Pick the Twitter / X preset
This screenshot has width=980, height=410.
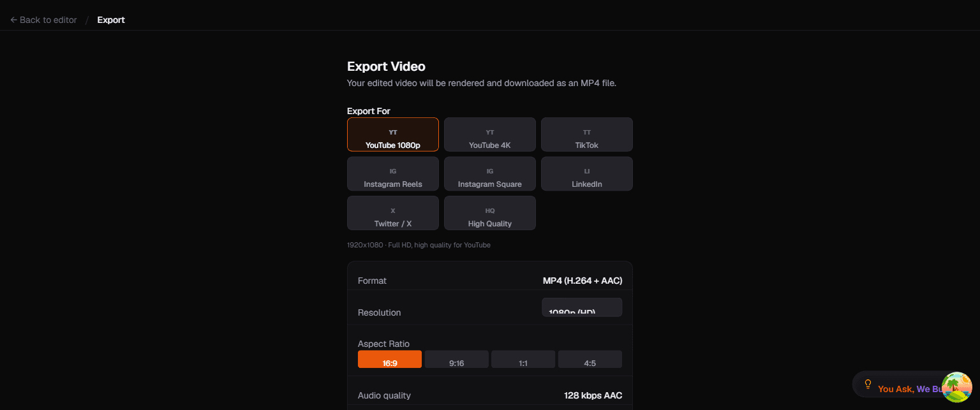(392, 213)
